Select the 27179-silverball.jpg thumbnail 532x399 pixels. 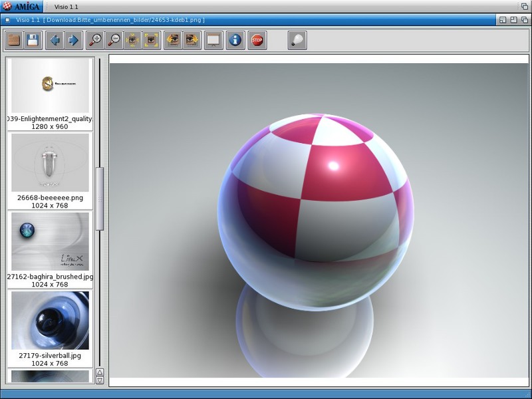click(50, 321)
